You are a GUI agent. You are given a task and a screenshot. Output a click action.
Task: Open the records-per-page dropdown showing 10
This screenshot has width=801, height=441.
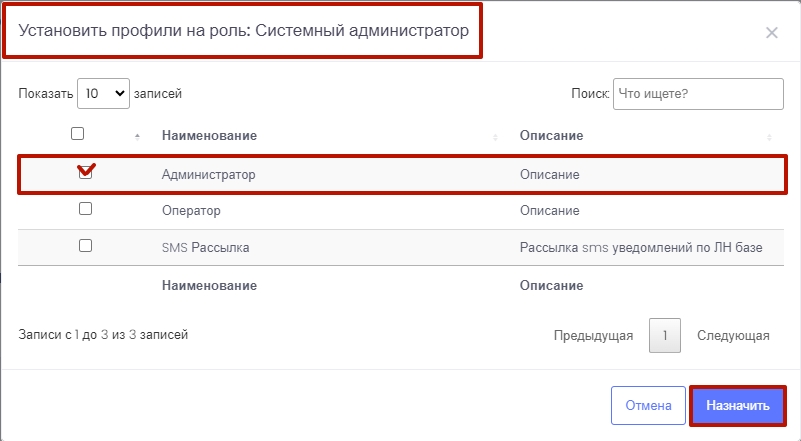[104, 94]
